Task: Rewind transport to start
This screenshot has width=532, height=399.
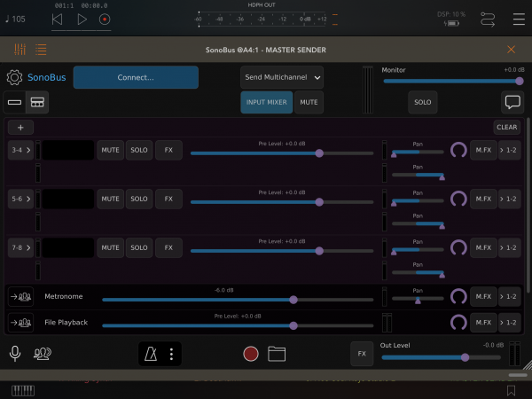Action: pyautogui.click(x=57, y=20)
